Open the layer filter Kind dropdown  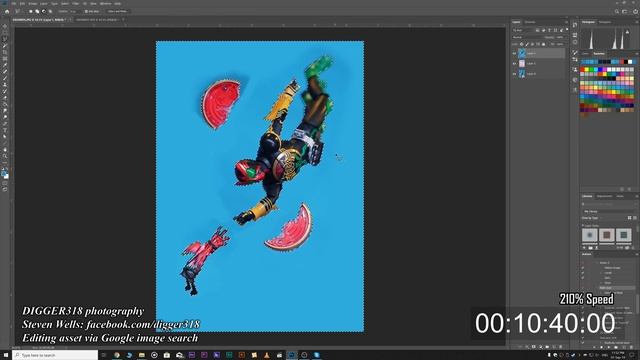pyautogui.click(x=522, y=30)
